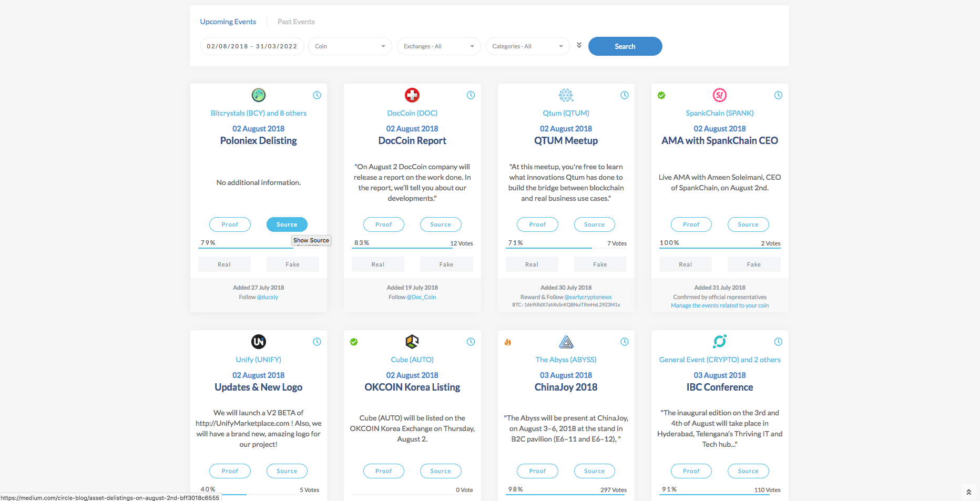Vote Real on DocCoin Report
980x501 pixels.
(x=378, y=264)
